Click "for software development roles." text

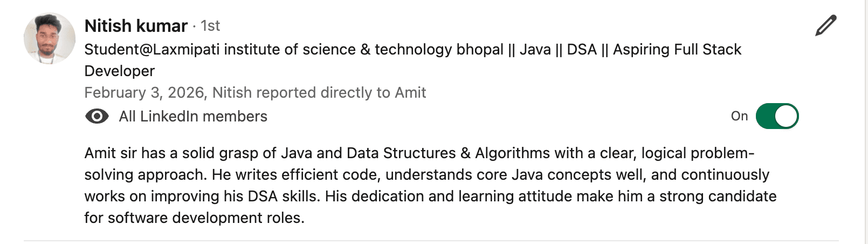tap(194, 218)
